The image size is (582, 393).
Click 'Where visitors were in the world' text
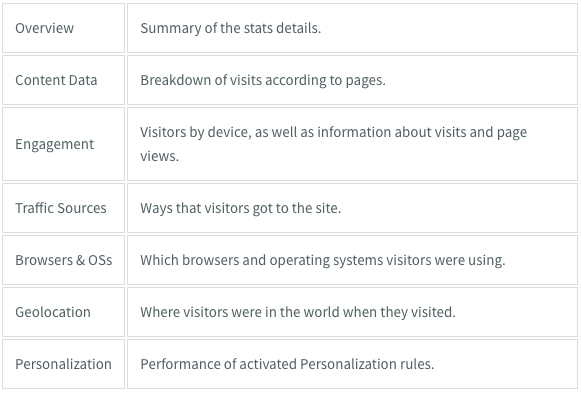(x=298, y=312)
